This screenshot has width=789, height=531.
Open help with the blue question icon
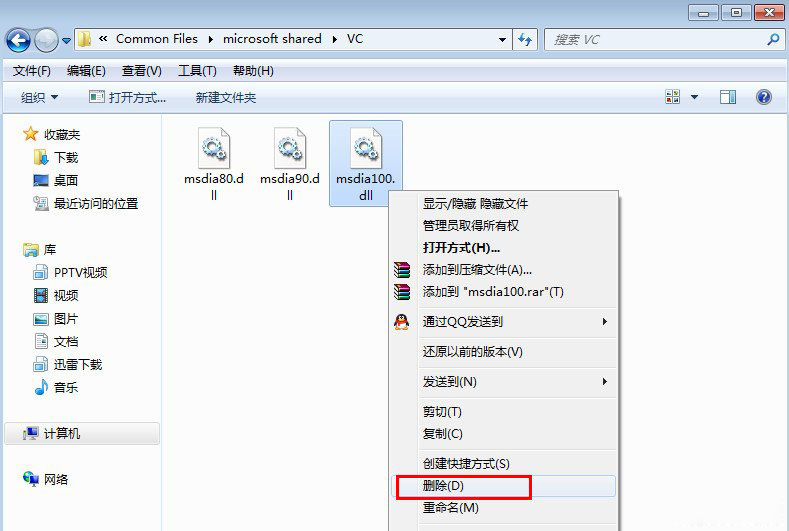(x=763, y=97)
